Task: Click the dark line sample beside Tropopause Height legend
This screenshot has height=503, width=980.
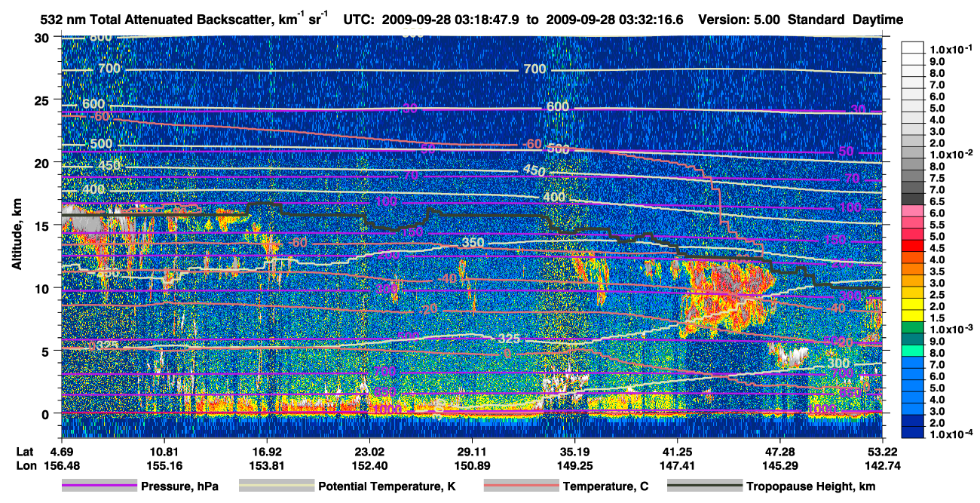Action: coord(704,486)
